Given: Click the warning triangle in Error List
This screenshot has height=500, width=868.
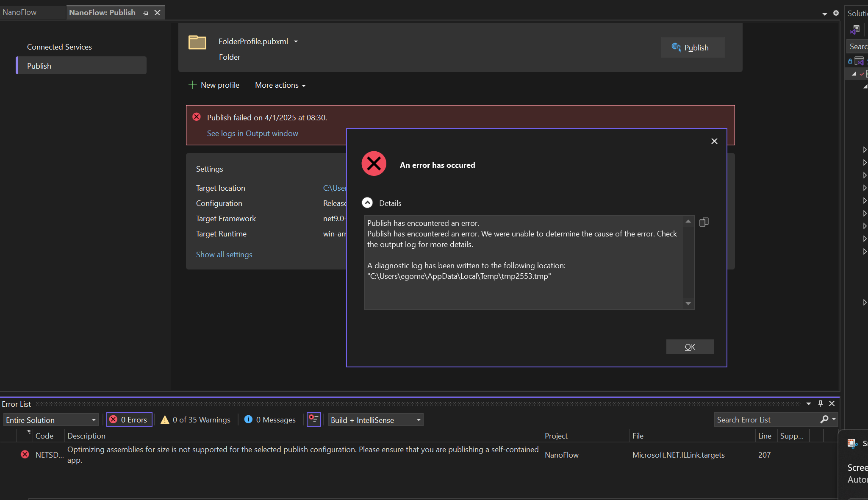Looking at the screenshot, I should [x=165, y=420].
